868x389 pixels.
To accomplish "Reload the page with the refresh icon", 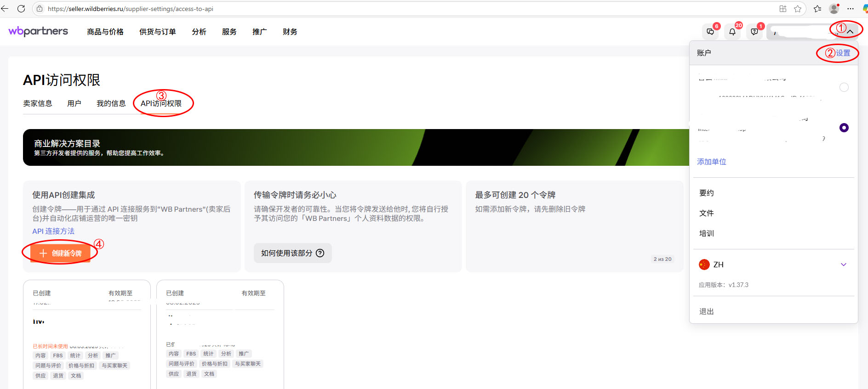I will click(21, 9).
